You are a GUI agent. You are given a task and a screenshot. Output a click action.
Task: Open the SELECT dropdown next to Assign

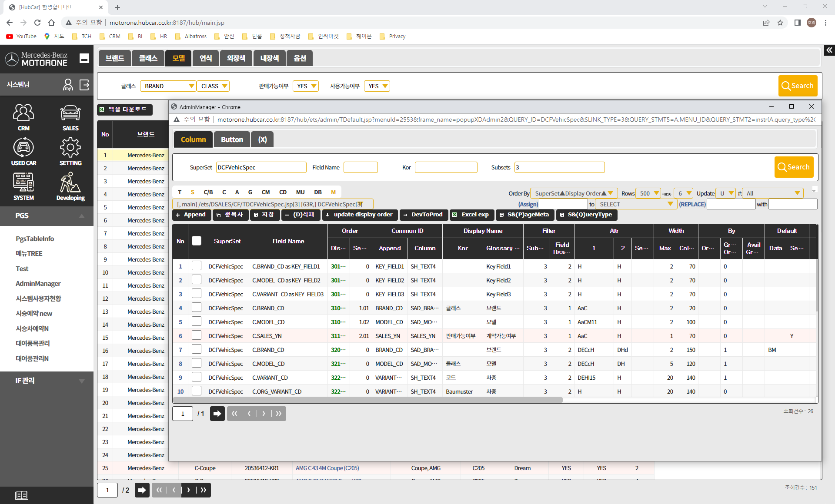coord(635,204)
